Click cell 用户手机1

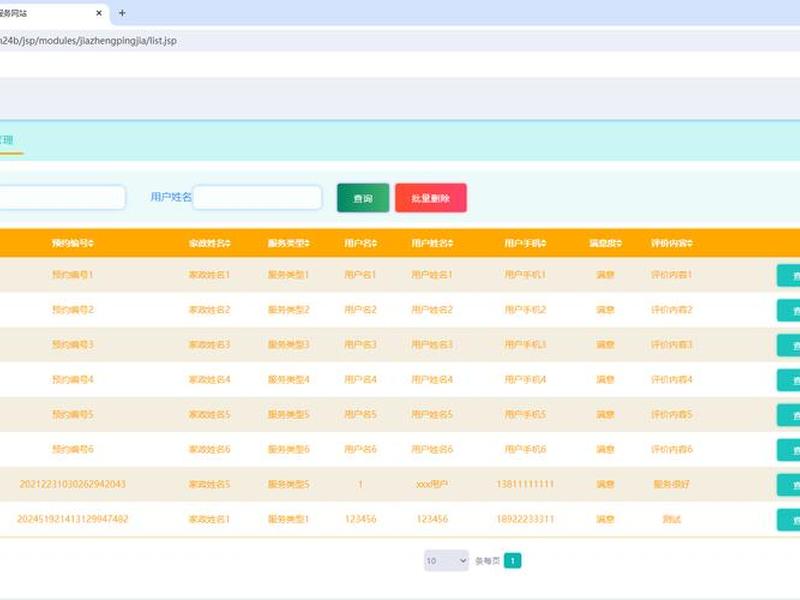click(526, 274)
